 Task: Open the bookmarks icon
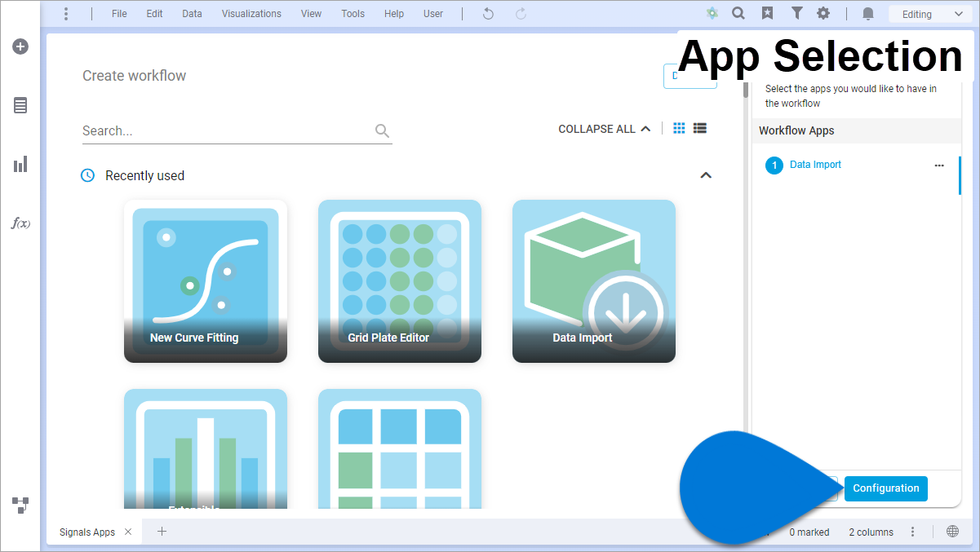[x=768, y=14]
